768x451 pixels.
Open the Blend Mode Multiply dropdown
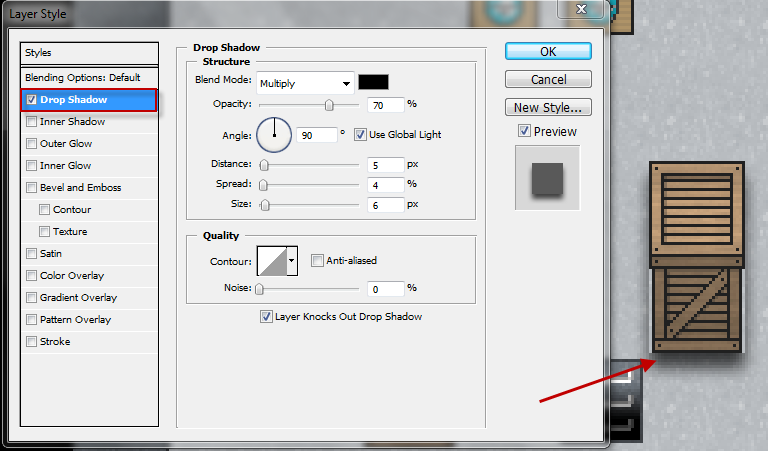pos(305,84)
